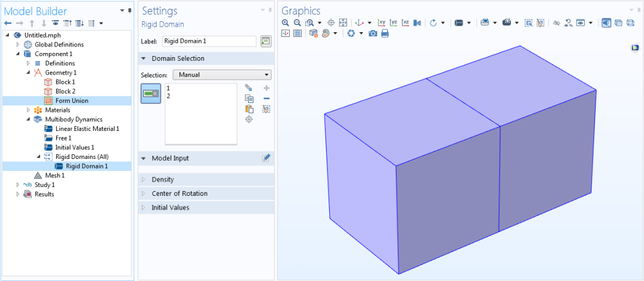Switch to the xy view
The image size is (644, 281).
coord(382,23)
